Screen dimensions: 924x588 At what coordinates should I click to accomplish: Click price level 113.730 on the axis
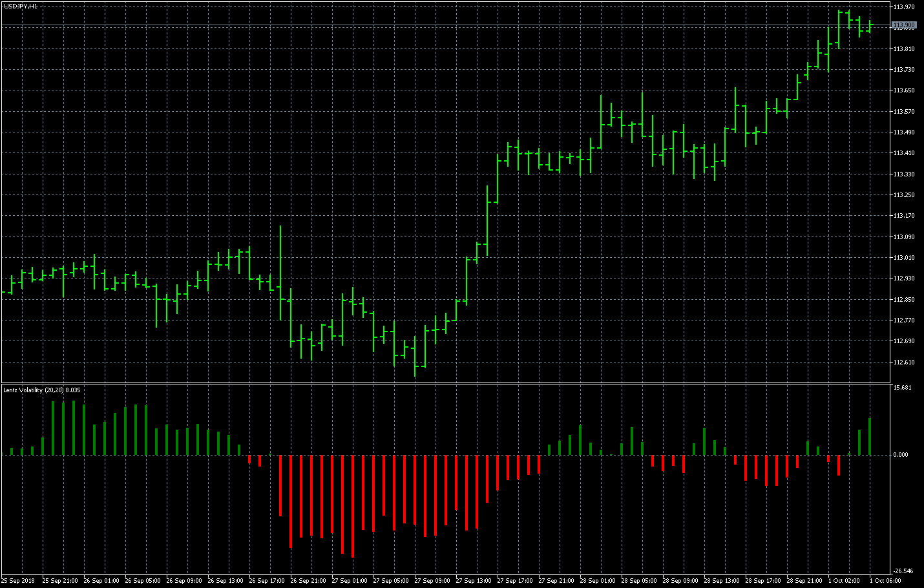[x=904, y=70]
